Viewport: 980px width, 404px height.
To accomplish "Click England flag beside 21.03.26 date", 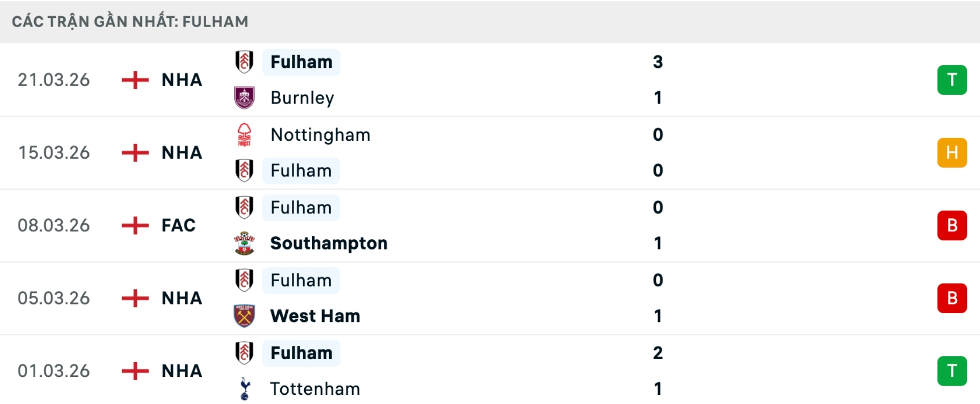I will coord(135,80).
